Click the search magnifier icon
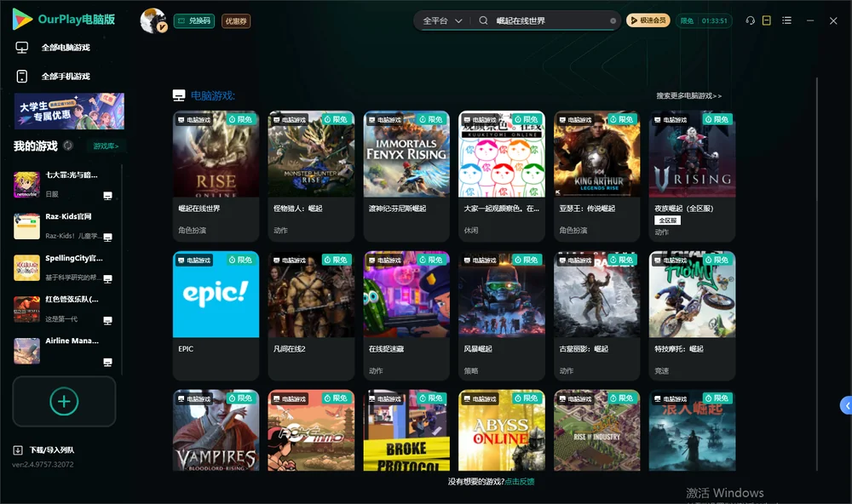This screenshot has height=504, width=852. coord(483,20)
